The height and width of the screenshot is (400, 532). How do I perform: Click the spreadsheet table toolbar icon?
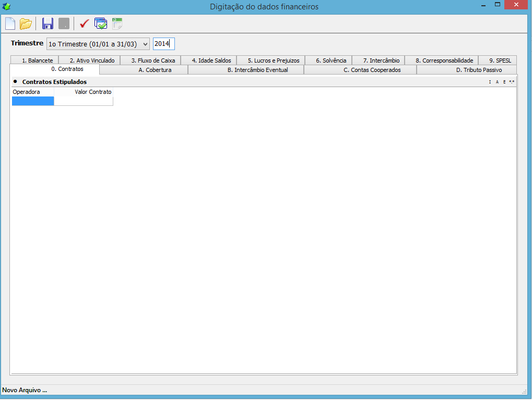point(117,24)
